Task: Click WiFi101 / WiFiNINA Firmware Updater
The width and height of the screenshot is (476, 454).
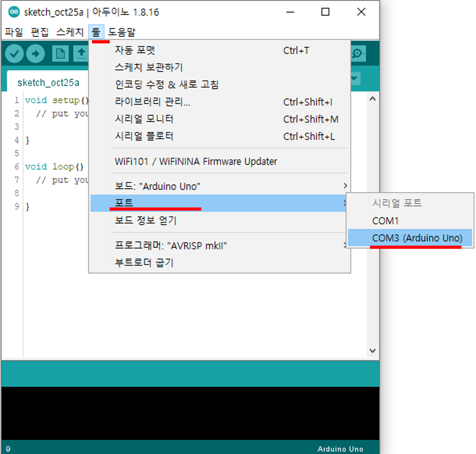Action: pos(196,161)
